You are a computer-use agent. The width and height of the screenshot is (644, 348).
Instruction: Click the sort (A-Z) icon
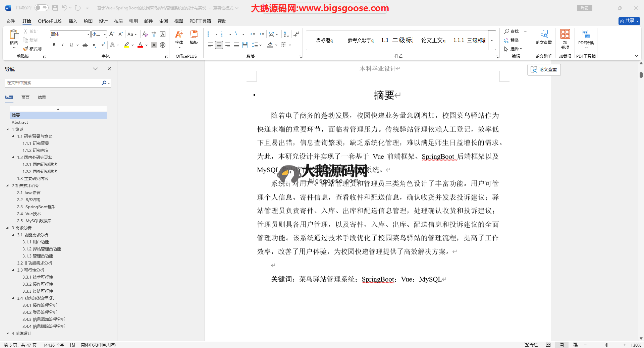click(x=286, y=34)
